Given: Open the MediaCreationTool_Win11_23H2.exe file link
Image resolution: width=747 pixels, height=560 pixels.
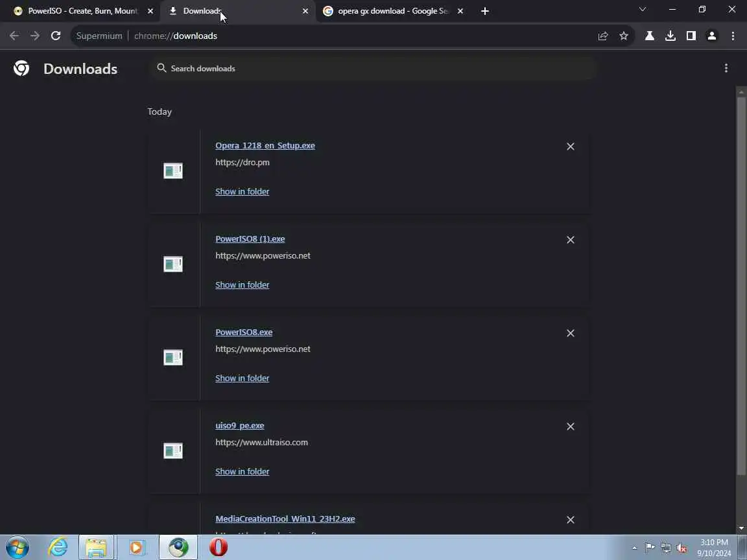Looking at the screenshot, I should coord(285,519).
